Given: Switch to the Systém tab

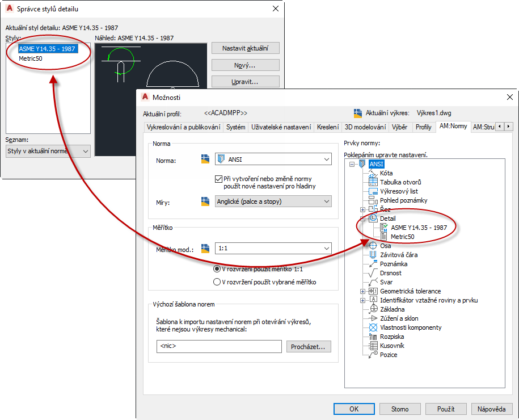Looking at the screenshot, I should (x=235, y=127).
